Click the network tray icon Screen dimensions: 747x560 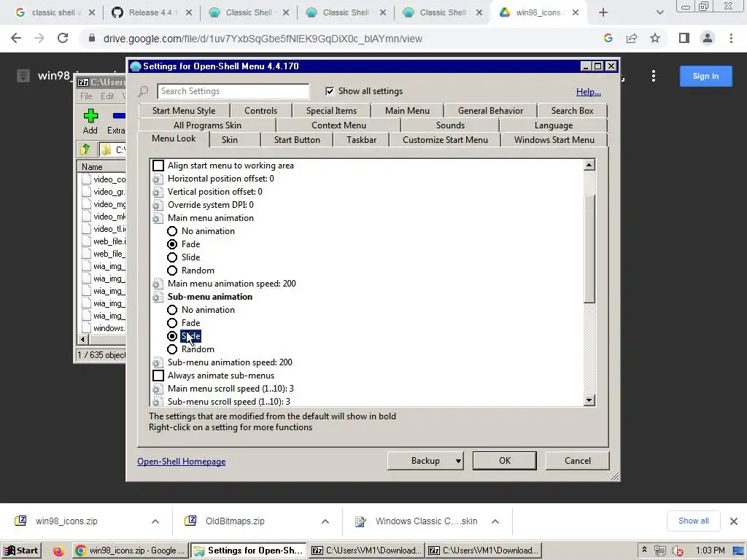coord(659,551)
